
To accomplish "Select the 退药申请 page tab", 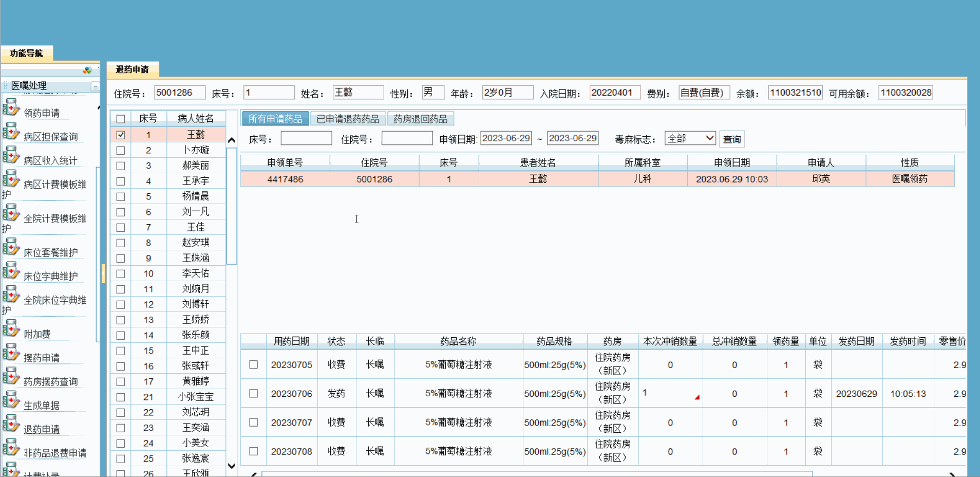I will 133,69.
